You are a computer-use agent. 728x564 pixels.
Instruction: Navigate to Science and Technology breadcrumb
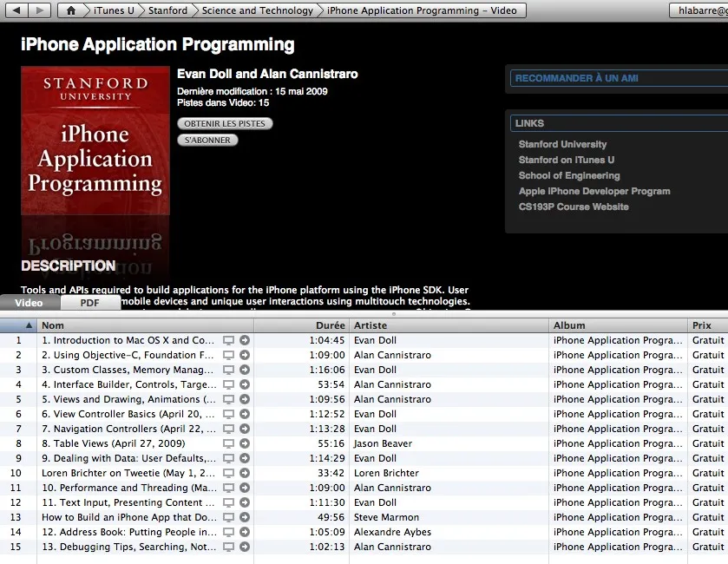257,10
